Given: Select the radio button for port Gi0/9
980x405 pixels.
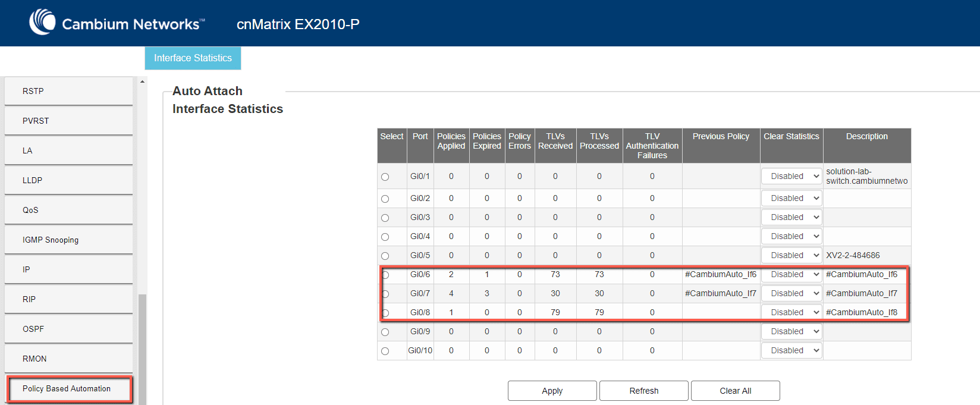Looking at the screenshot, I should click(385, 332).
